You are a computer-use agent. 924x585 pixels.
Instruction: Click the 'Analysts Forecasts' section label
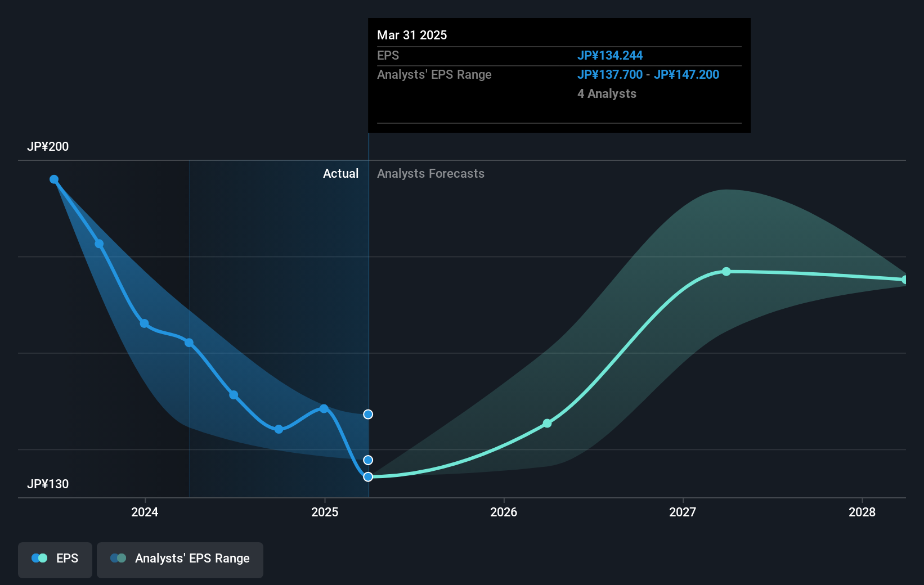[x=430, y=174]
